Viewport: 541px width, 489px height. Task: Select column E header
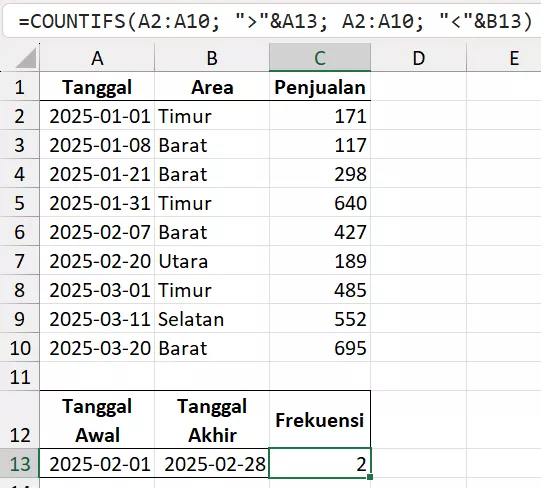point(504,58)
